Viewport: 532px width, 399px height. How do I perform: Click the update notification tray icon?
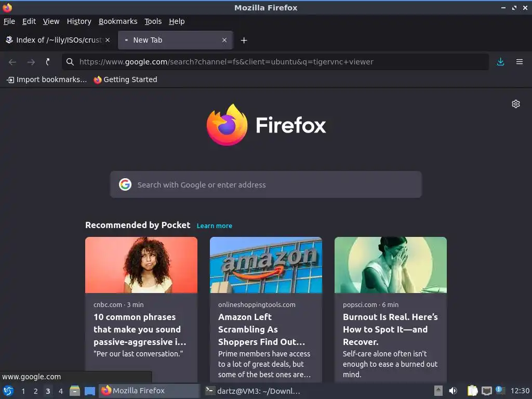click(500, 390)
